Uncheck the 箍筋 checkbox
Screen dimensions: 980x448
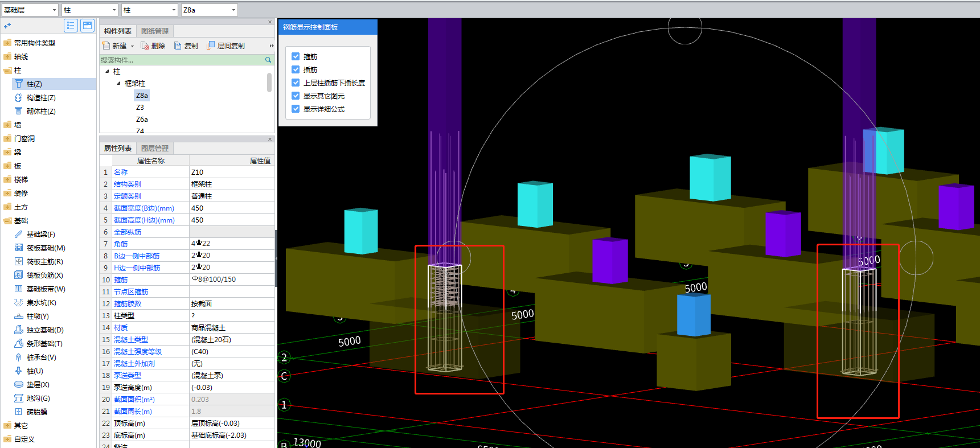296,56
